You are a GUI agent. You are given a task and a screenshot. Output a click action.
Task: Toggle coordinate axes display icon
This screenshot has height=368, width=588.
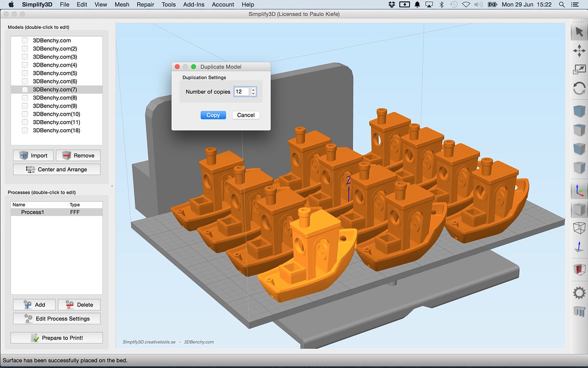[x=579, y=191]
